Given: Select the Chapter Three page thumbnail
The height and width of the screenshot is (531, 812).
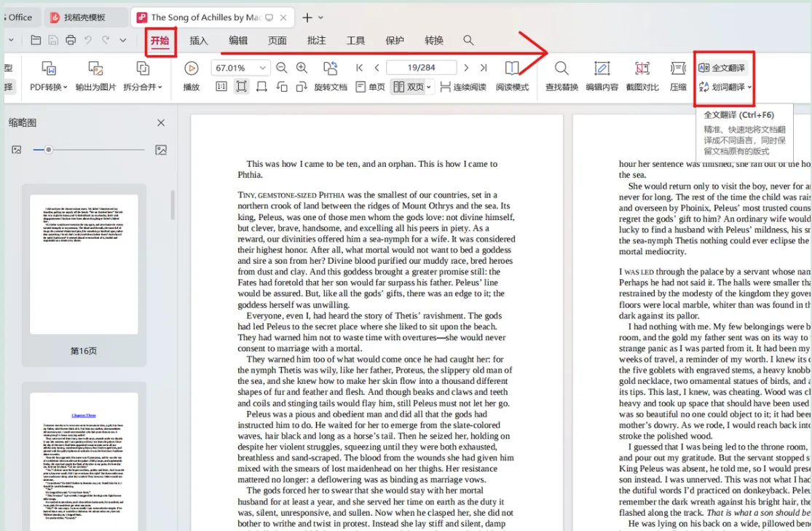Looking at the screenshot, I should point(84,461).
